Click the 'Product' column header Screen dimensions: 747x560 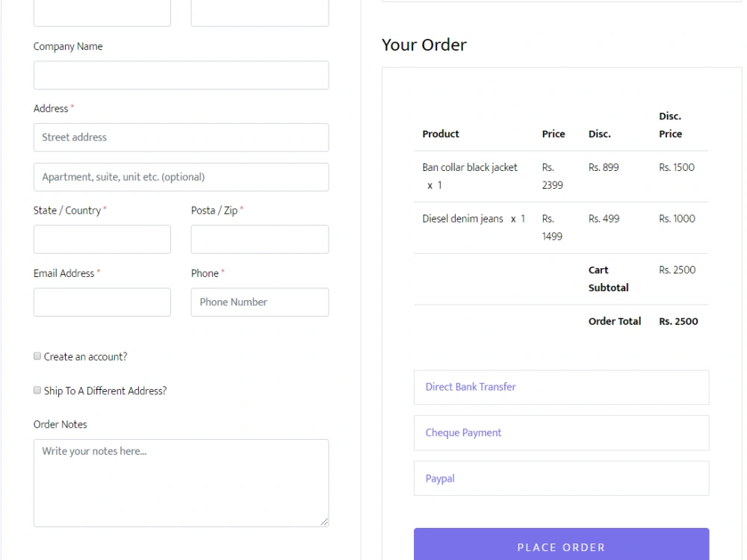coord(441,134)
